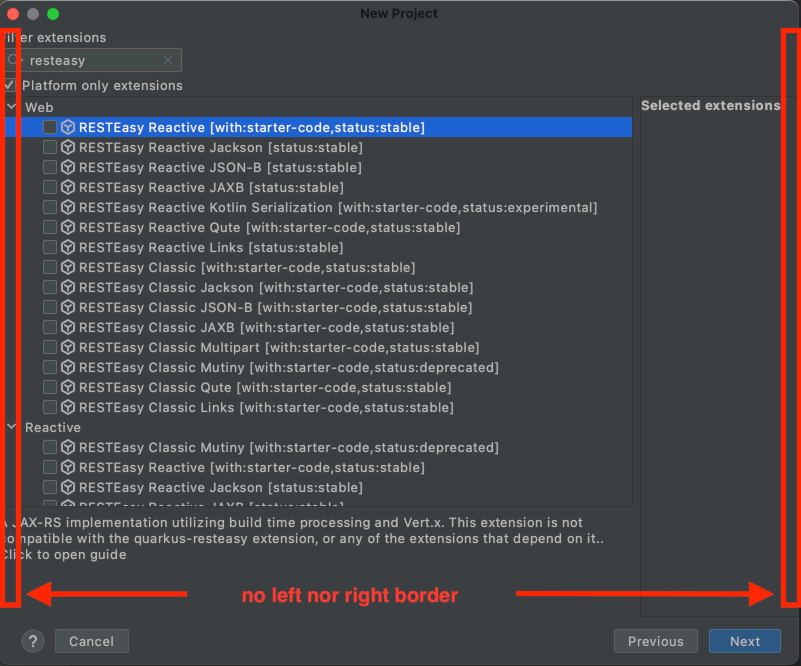The height and width of the screenshot is (666, 801).
Task: Select the RESTEasy Classic JAXB row text
Action: pyautogui.click(x=266, y=327)
